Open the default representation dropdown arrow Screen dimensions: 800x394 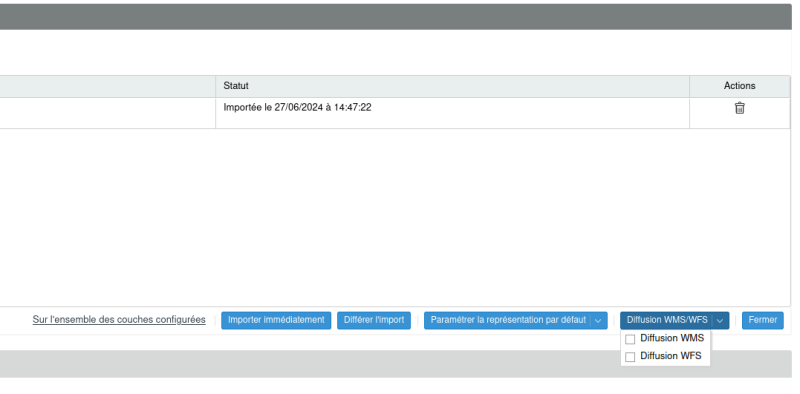pos(598,321)
